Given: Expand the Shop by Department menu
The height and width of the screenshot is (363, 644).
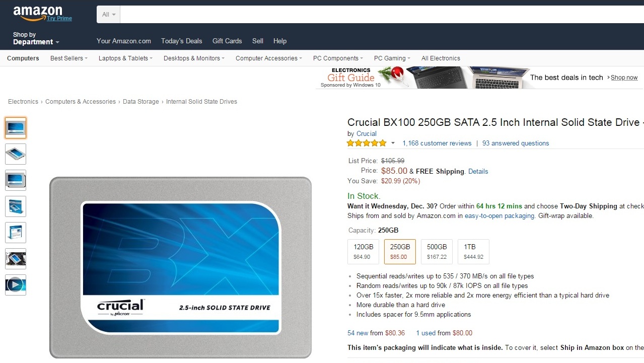Looking at the screenshot, I should (x=36, y=38).
